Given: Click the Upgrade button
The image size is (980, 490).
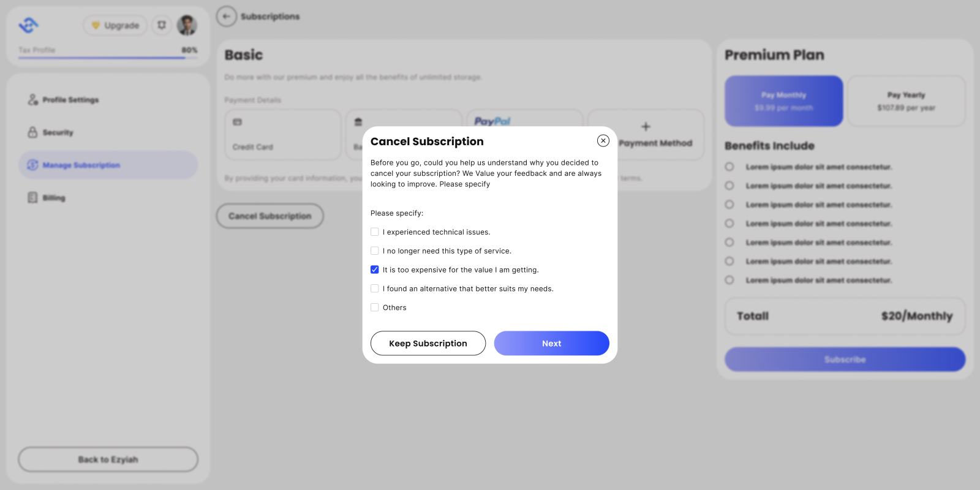Looking at the screenshot, I should (x=115, y=25).
